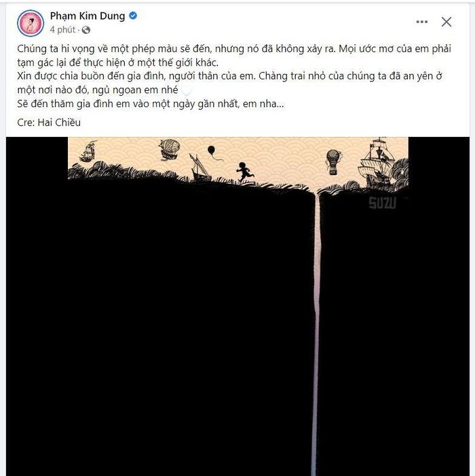The image size is (475, 476).
Task: Click the small galleon at top left
Action: pos(88,151)
